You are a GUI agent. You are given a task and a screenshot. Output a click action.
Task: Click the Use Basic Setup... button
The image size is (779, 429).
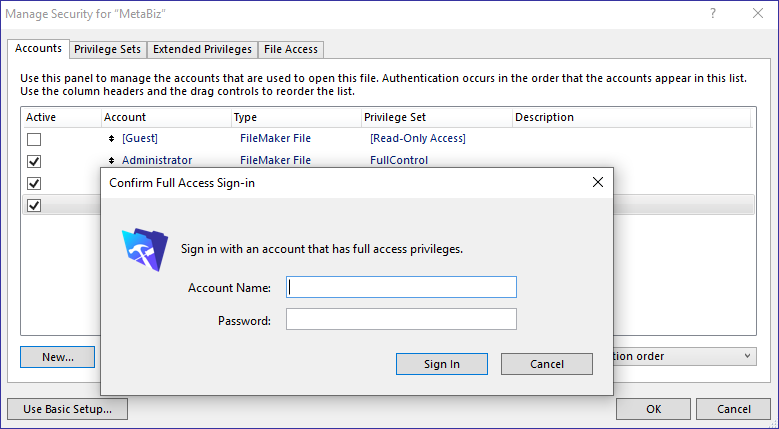click(67, 408)
